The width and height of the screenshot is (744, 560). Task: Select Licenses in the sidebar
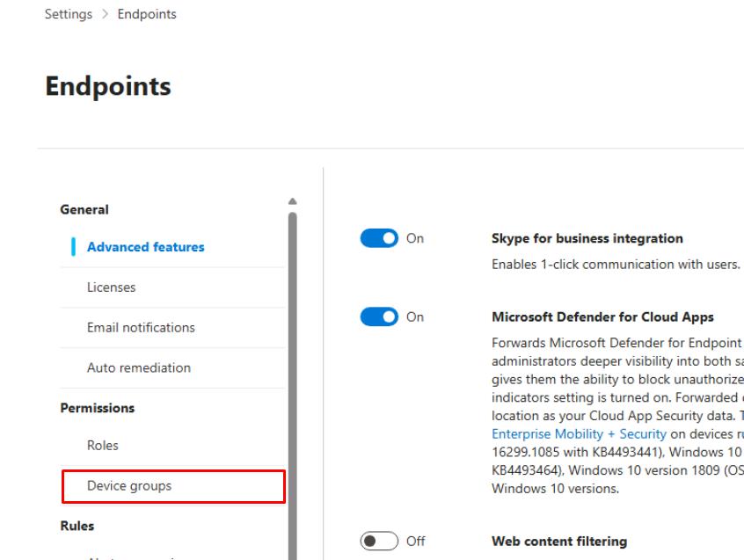111,287
